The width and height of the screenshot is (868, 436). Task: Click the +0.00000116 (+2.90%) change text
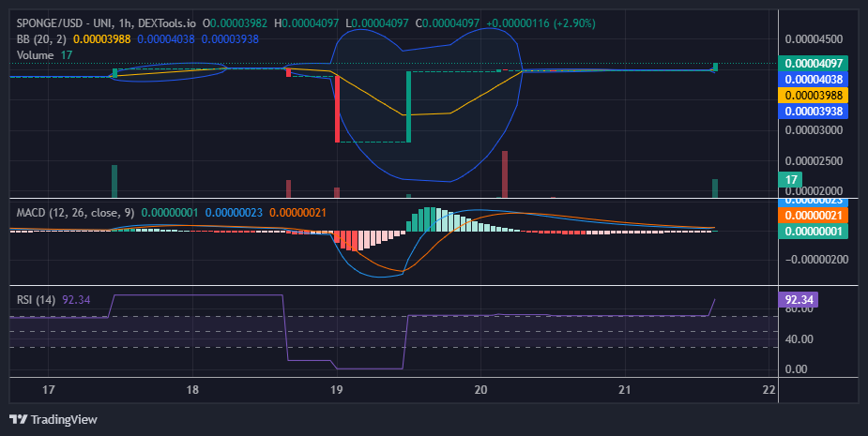541,23
